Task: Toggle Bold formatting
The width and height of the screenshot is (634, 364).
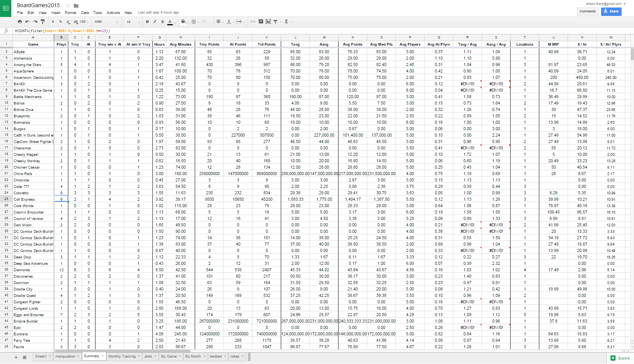Action: click(x=147, y=22)
